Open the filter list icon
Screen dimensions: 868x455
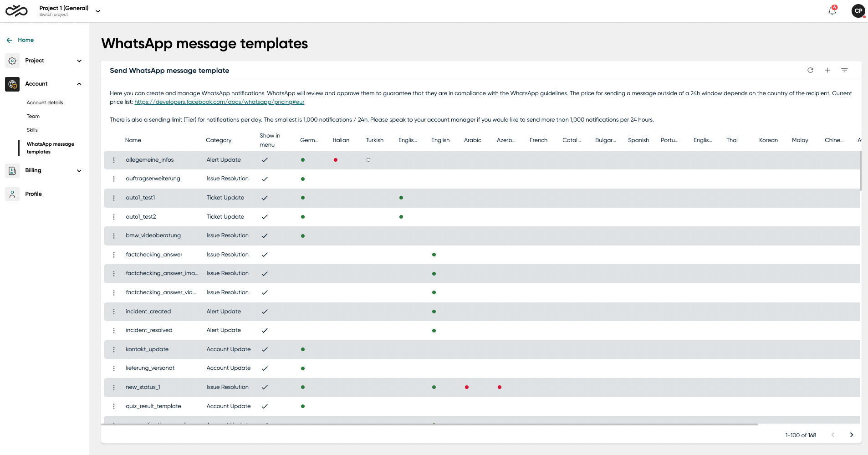click(x=844, y=70)
